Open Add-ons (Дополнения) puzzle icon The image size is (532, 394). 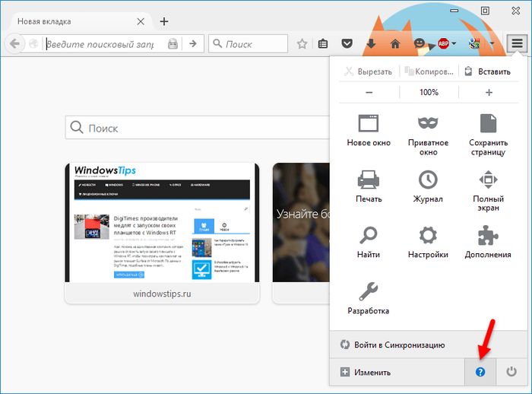pos(488,235)
